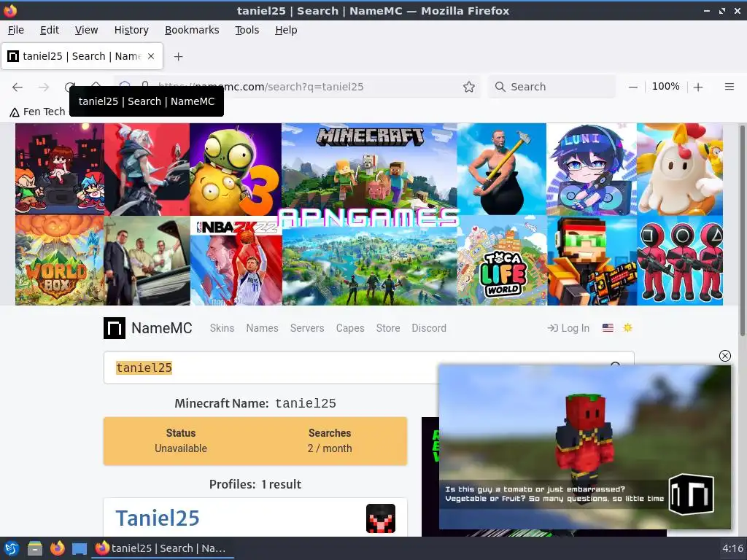Click the Plants vs Zombies 3 thumbnail
Screen dimensions: 747x560
pyautogui.click(x=236, y=169)
